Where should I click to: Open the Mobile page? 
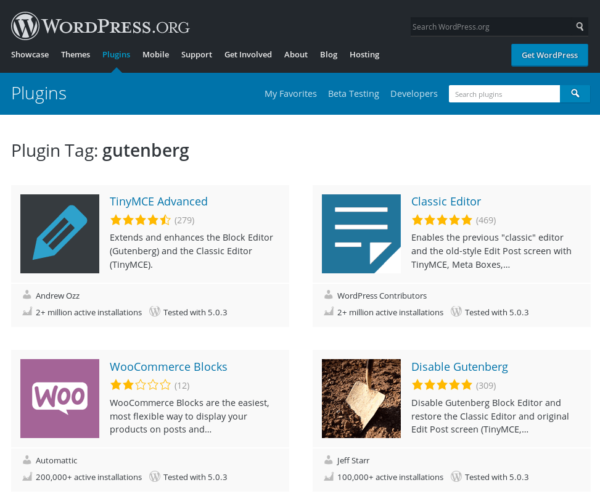coord(156,55)
